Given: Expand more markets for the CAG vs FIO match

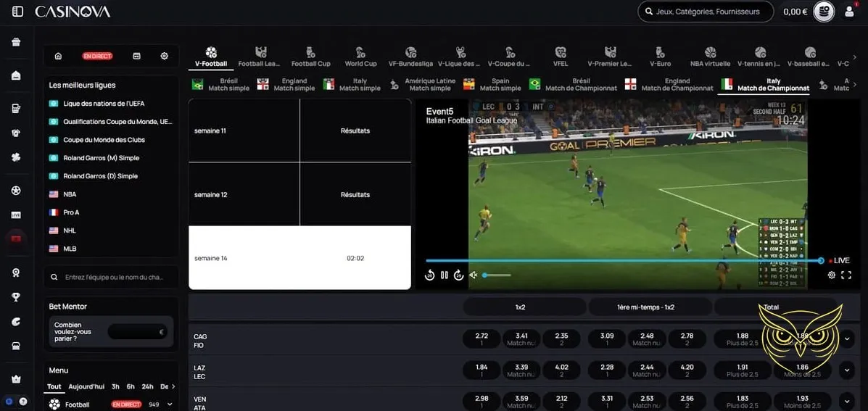Looking at the screenshot, I should coord(846,339).
